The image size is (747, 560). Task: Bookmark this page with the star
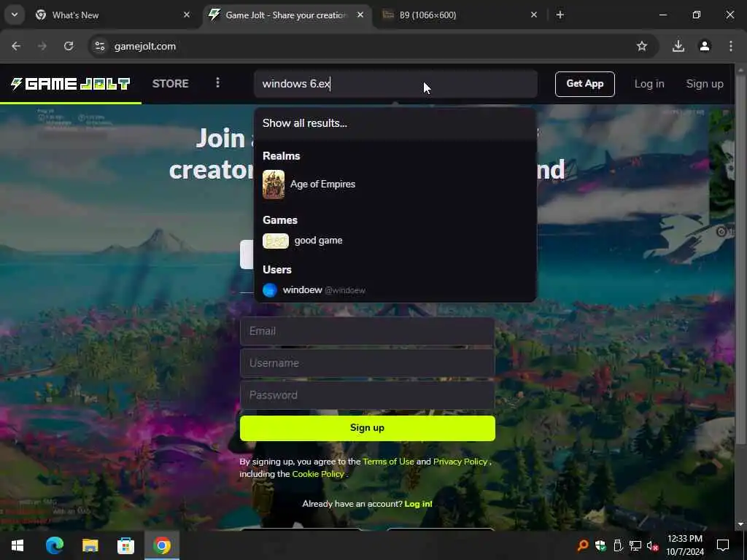(x=642, y=46)
